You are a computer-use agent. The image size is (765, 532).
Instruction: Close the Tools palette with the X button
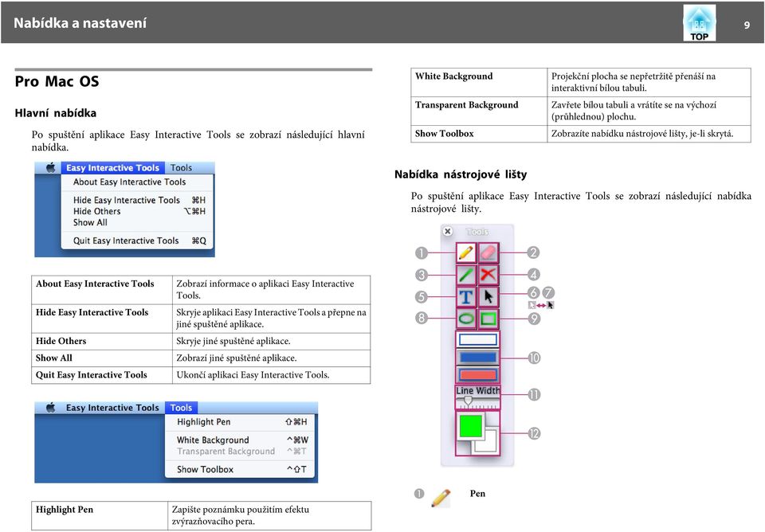pos(447,231)
